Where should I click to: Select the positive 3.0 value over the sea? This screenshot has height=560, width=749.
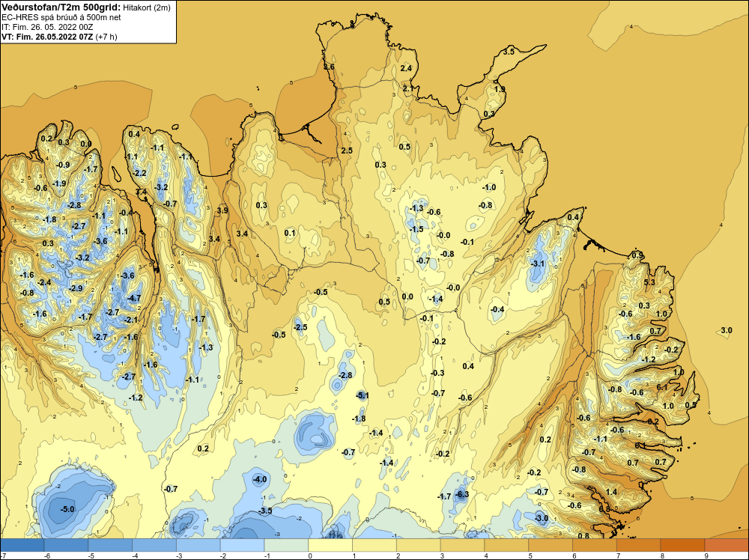click(x=726, y=330)
